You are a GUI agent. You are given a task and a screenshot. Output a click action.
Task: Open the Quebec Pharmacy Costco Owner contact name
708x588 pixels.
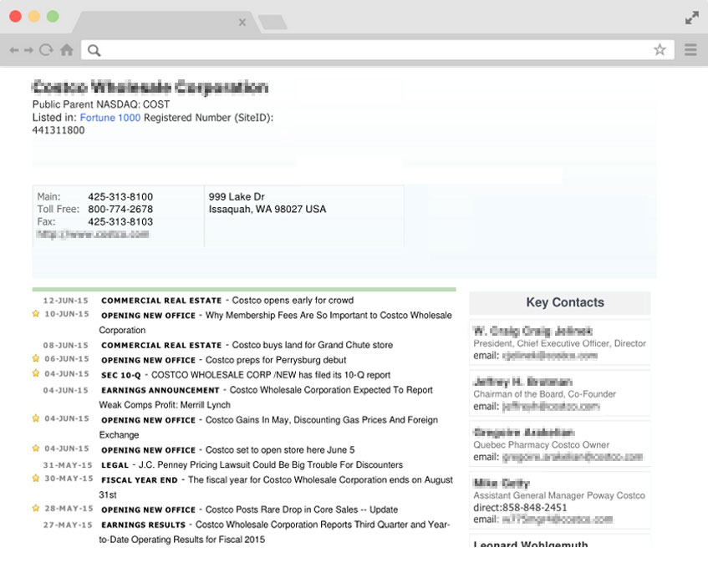[x=524, y=433]
